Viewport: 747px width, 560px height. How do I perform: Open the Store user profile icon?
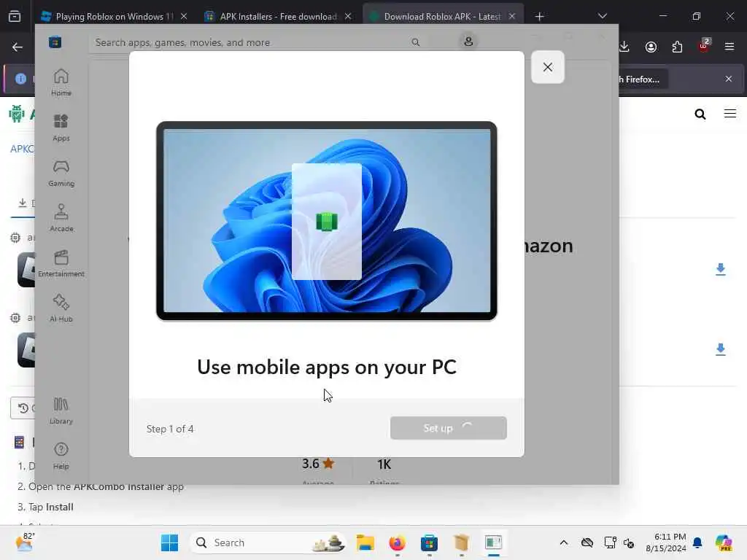pos(468,42)
